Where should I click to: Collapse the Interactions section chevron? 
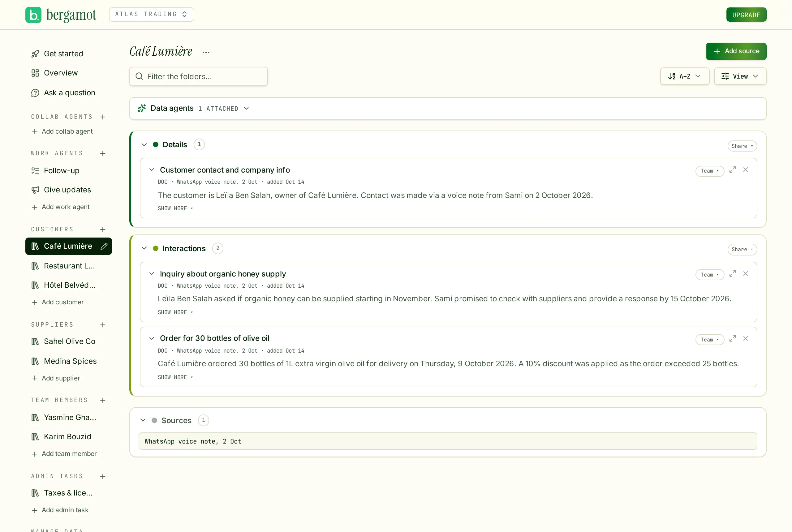[x=144, y=248]
